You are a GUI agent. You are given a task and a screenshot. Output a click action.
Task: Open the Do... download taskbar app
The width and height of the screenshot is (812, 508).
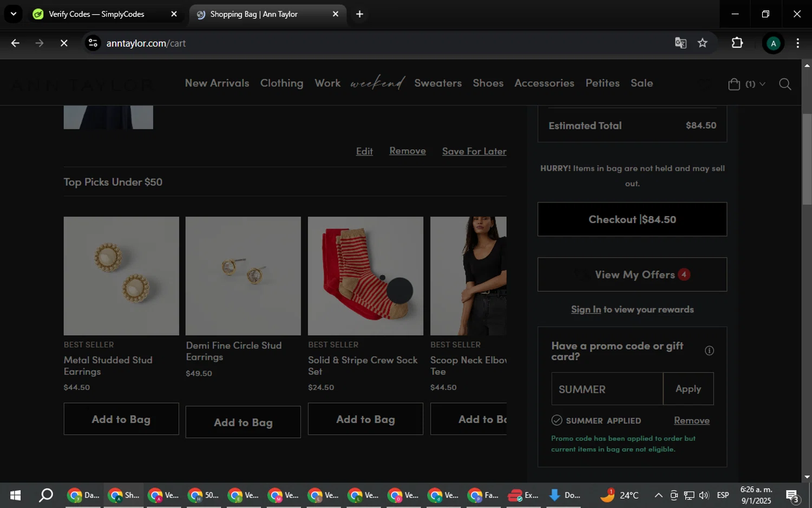(565, 495)
